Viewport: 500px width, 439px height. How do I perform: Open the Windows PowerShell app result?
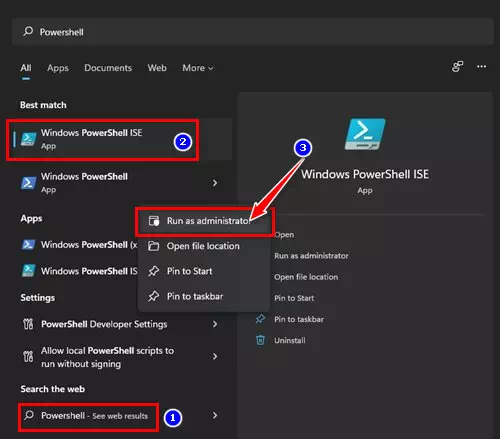point(120,183)
